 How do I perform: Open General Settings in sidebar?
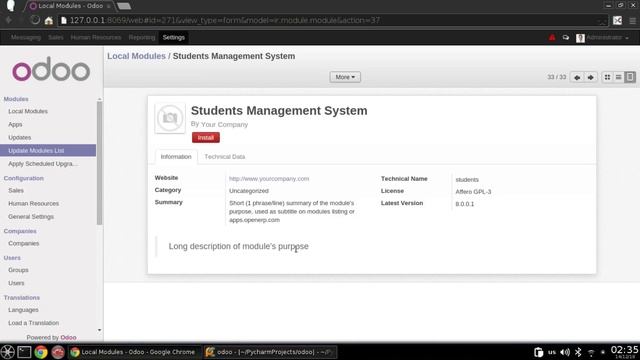[x=31, y=217]
